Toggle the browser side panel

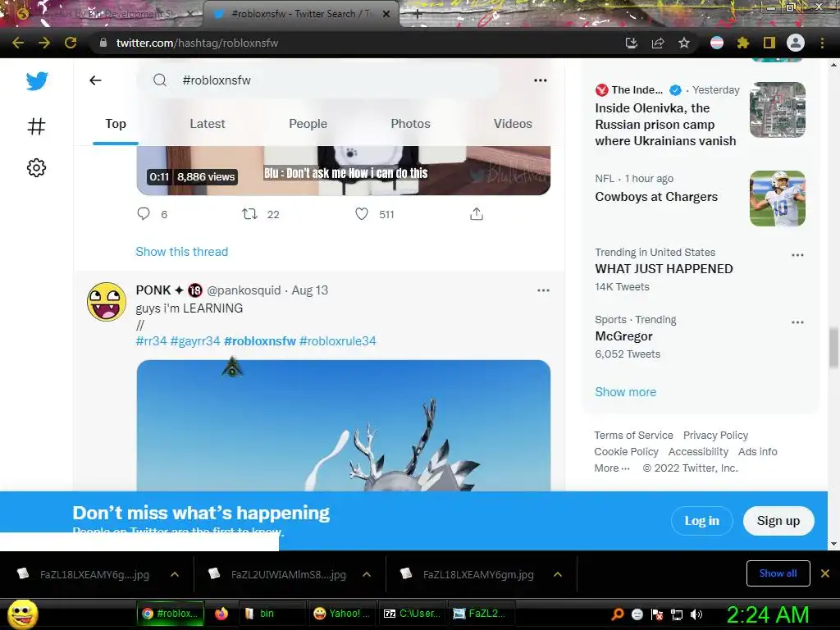(769, 43)
